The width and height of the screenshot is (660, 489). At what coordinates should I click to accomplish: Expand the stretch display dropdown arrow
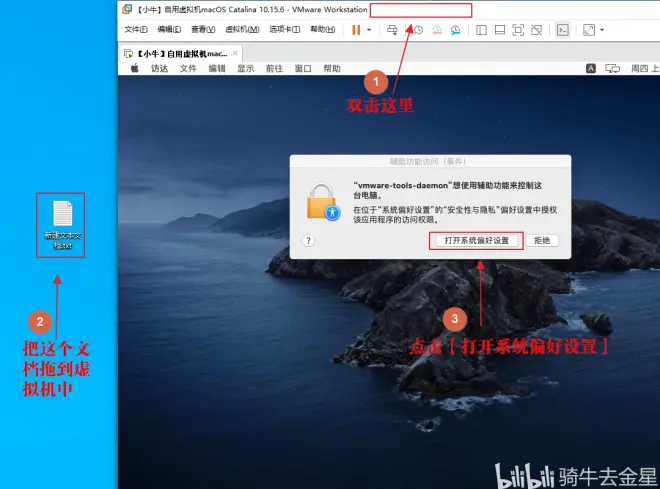pos(602,30)
